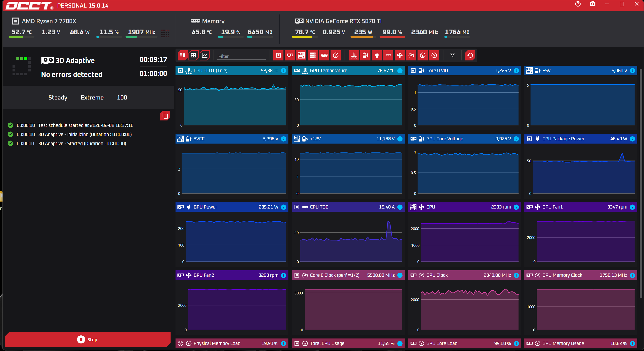Open the funnel filter options
The height and width of the screenshot is (351, 644).
pyautogui.click(x=453, y=55)
